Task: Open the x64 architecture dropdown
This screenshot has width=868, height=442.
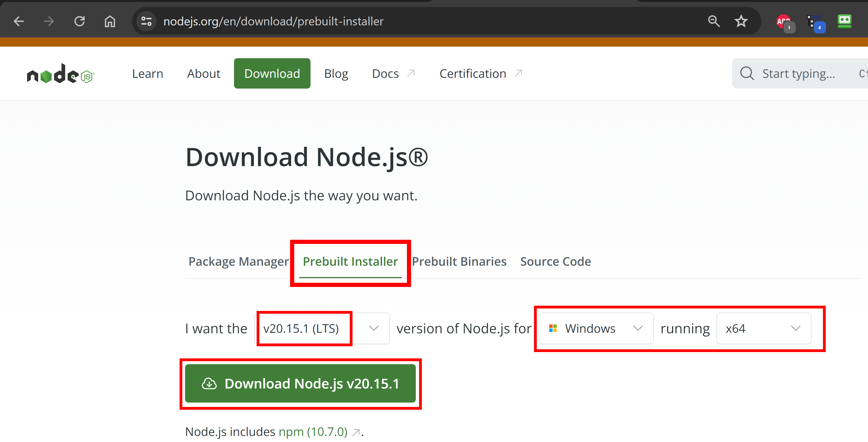Action: 763,328
